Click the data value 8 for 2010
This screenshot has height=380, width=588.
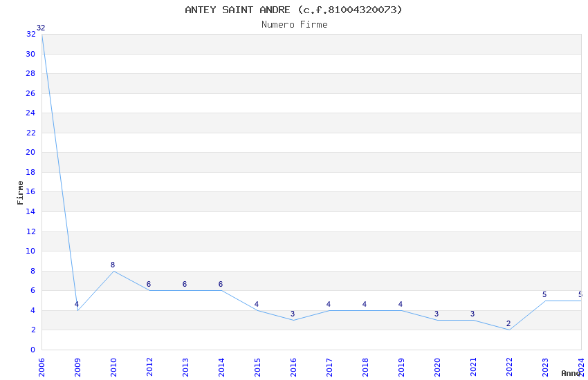(x=113, y=265)
